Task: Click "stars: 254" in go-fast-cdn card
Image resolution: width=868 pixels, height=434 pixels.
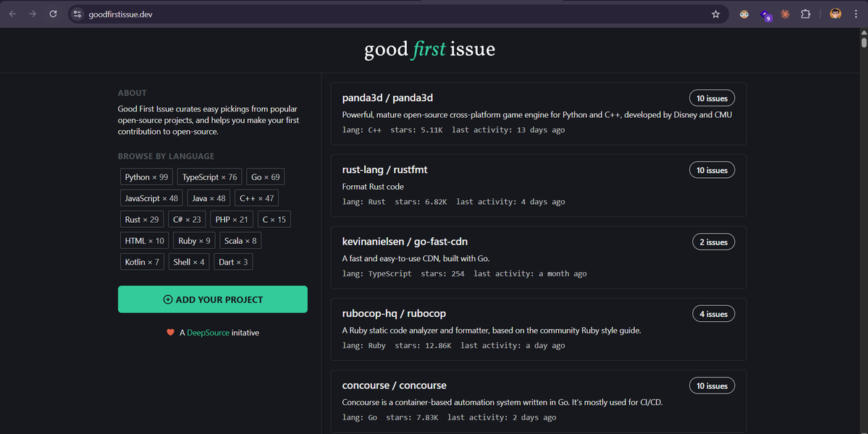Action: tap(443, 273)
